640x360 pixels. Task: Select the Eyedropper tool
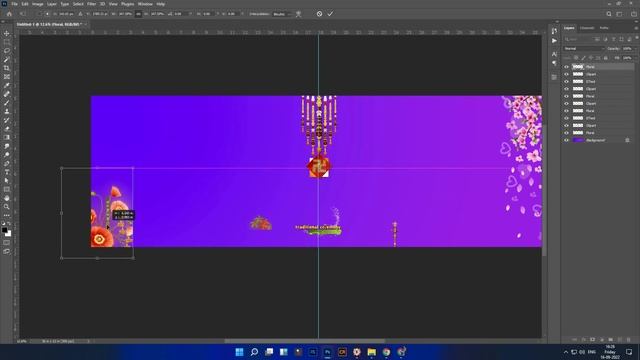coord(7,85)
